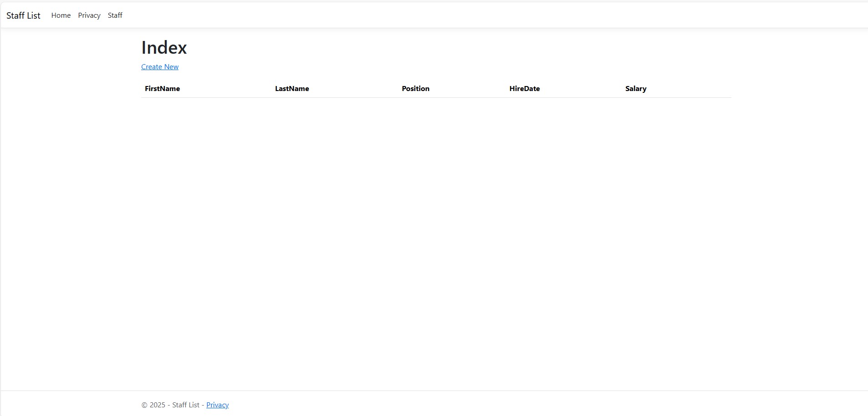The height and width of the screenshot is (416, 868).
Task: Click the © 2025 - Staff List footer text
Action: tap(170, 405)
